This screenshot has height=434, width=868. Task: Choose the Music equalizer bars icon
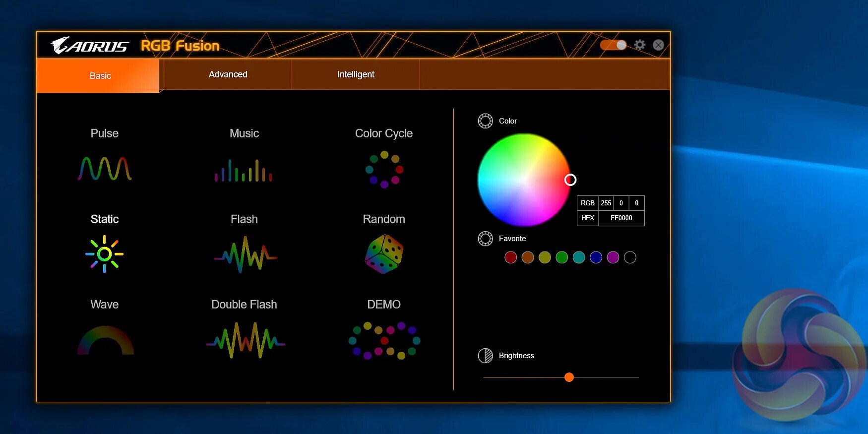[x=244, y=170]
